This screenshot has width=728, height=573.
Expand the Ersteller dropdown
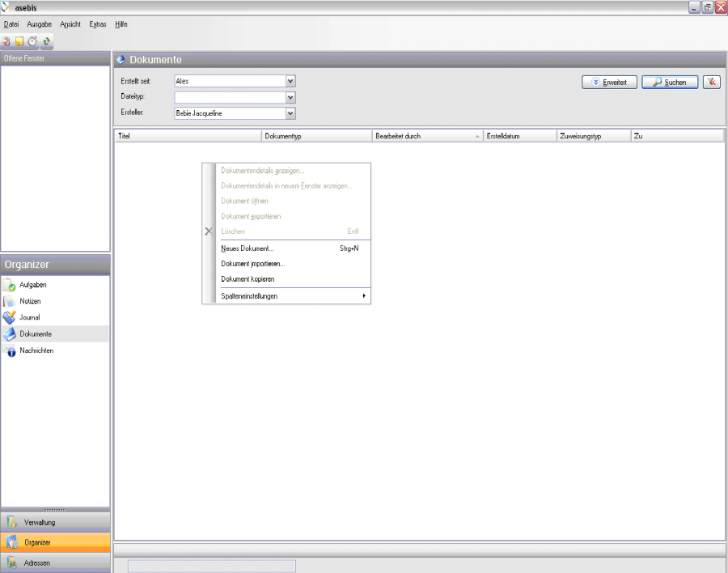290,113
